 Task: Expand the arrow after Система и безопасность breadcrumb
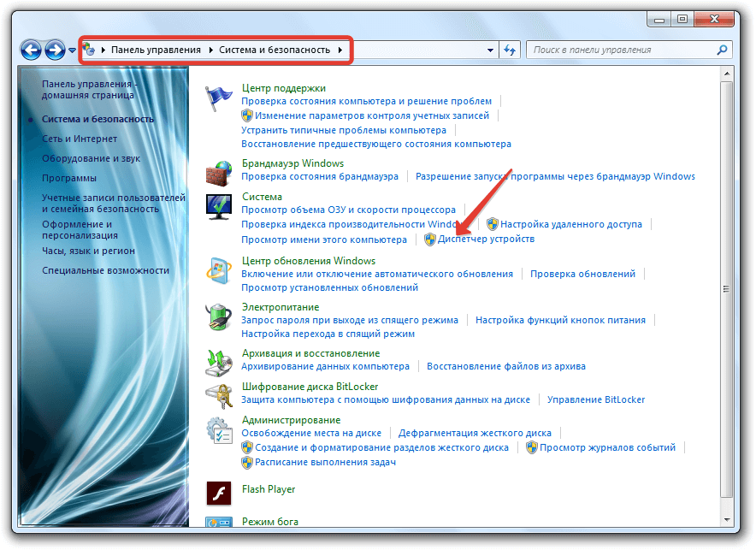coord(340,50)
